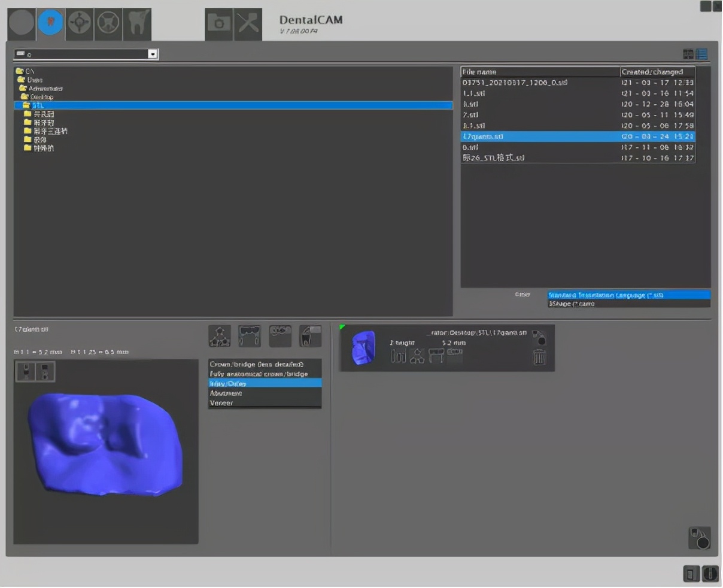This screenshot has height=588, width=723.
Task: Select file 7.stl in the file list
Action: 470,115
